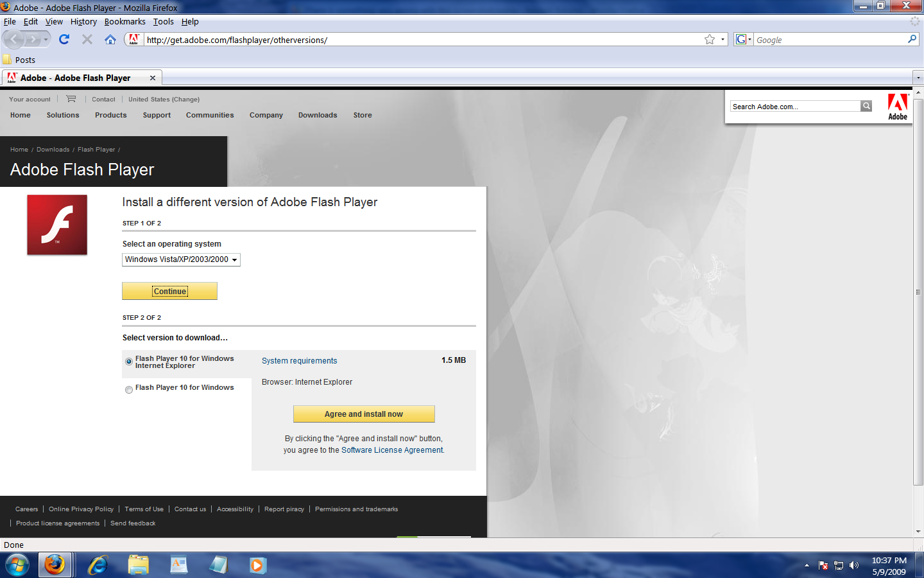
Task: Open Windows Explorer folder on taskbar
Action: pos(138,565)
